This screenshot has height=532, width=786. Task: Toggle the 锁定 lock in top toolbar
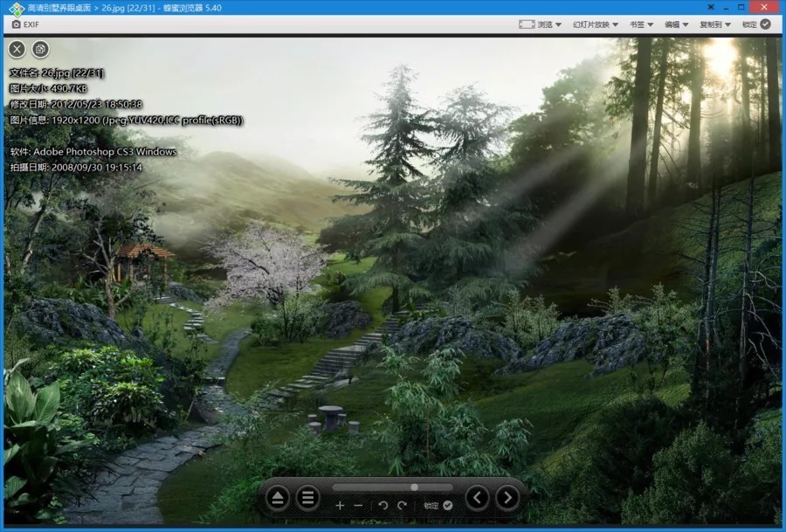click(x=756, y=24)
